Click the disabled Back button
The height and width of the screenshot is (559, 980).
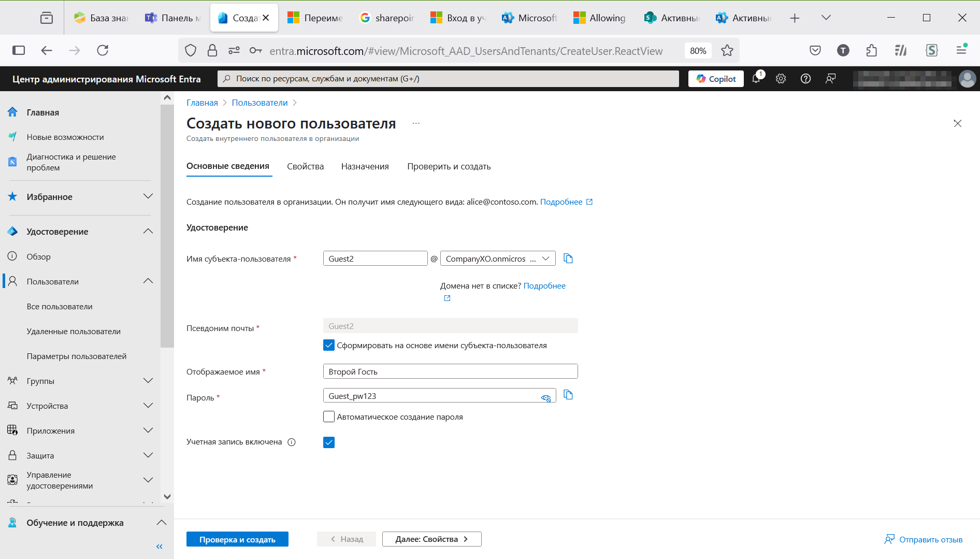coord(347,539)
